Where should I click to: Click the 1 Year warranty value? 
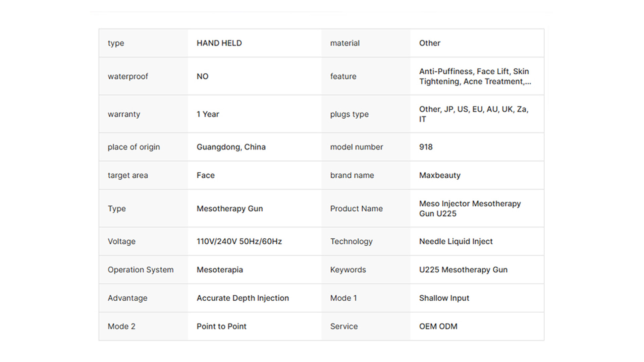coord(208,114)
